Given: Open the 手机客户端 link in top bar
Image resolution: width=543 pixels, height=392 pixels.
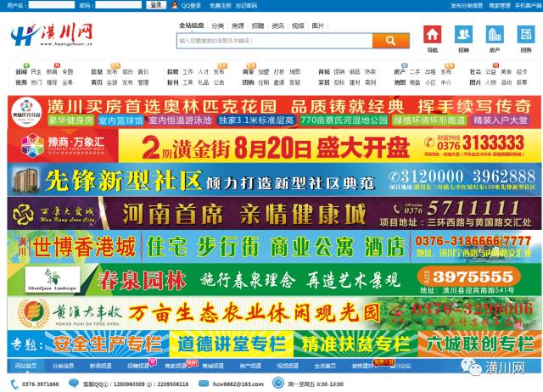Looking at the screenshot, I should pos(528,6).
